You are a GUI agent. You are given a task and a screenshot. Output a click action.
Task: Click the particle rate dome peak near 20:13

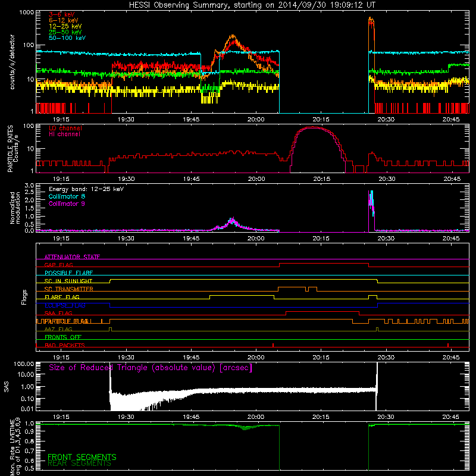pos(313,128)
